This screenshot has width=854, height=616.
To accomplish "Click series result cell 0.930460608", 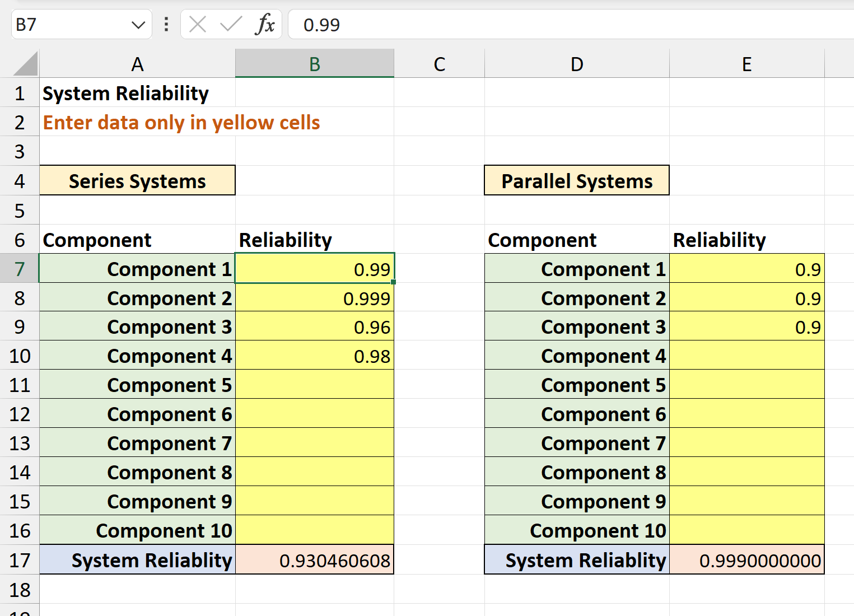I will tap(315, 559).
